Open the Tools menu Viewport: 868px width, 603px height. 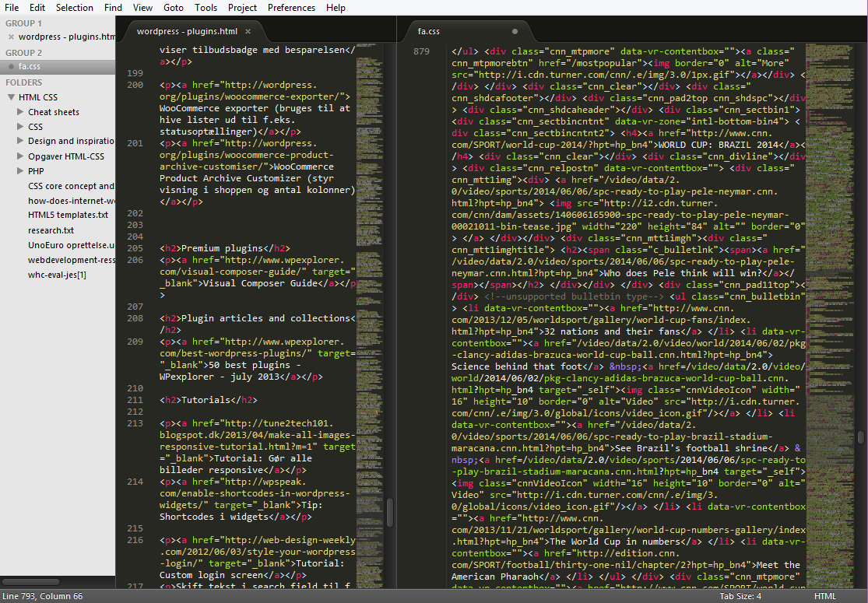point(206,8)
